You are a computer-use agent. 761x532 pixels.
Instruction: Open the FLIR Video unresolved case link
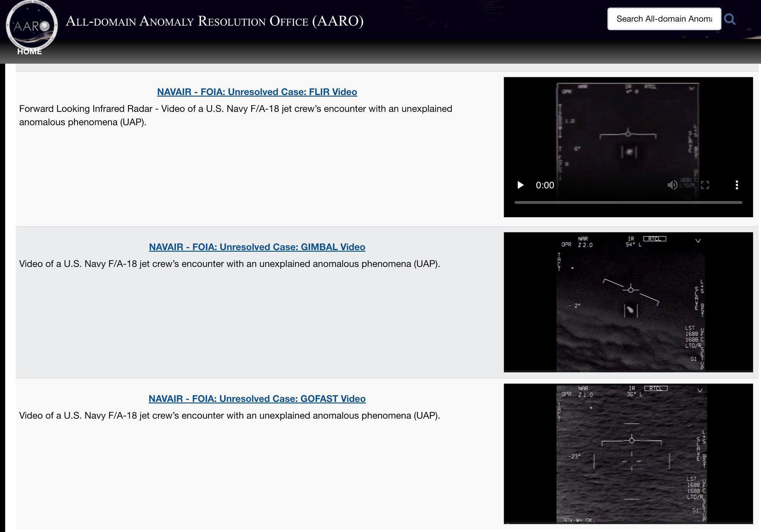(x=257, y=92)
